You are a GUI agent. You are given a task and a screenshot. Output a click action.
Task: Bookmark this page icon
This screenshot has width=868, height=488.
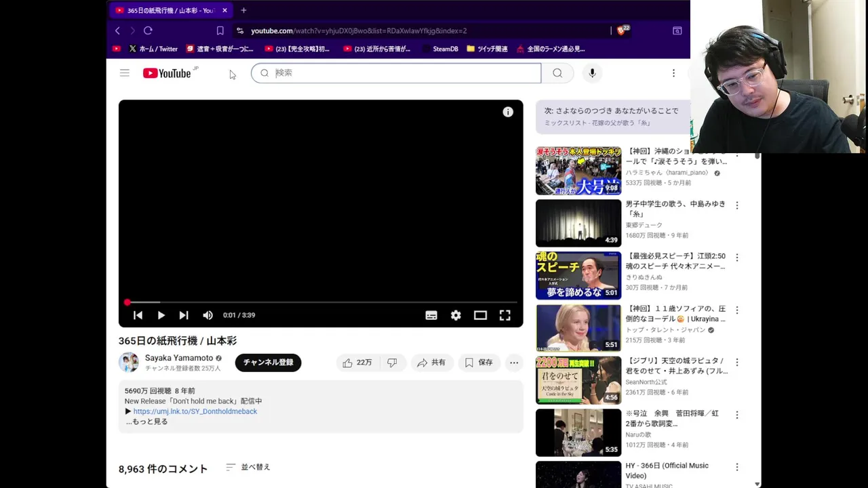coord(220,30)
